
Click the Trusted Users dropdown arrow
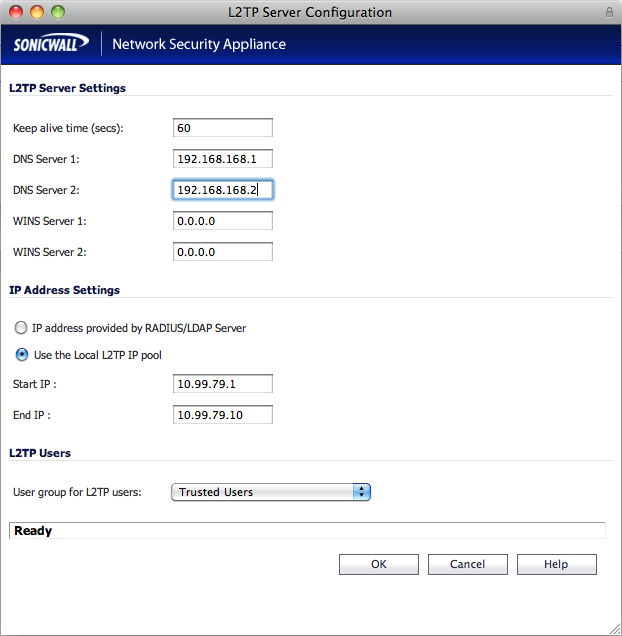[x=362, y=492]
